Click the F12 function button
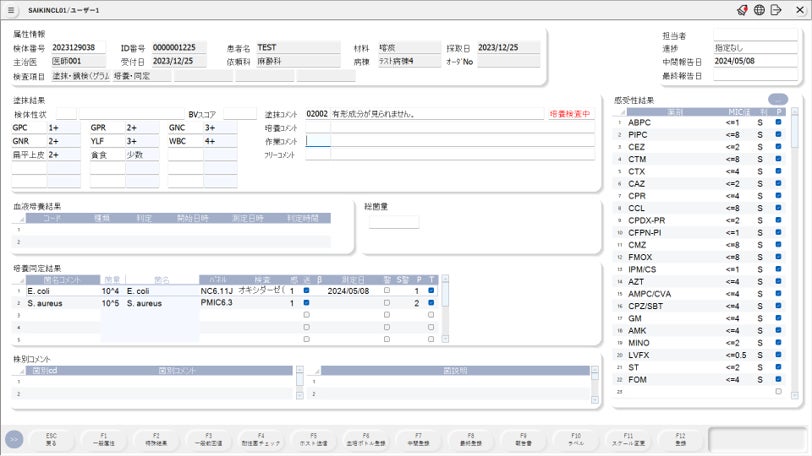The height and width of the screenshot is (456, 812). pyautogui.click(x=680, y=439)
